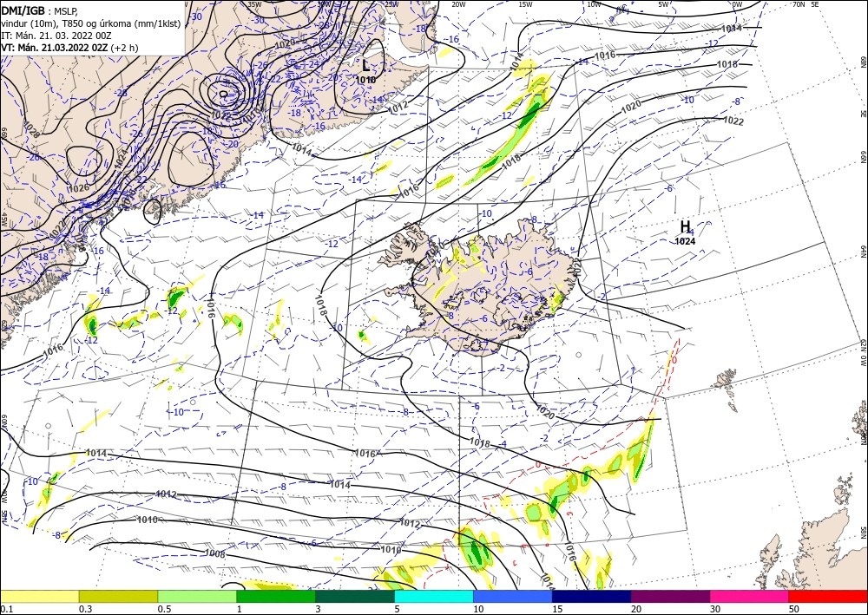Click the 'IT: Mán. 21. 03. 2022 00Z' line

tap(56, 36)
